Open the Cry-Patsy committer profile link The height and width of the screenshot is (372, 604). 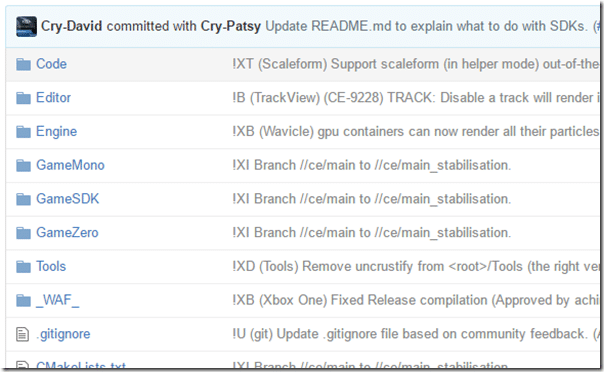[230, 26]
